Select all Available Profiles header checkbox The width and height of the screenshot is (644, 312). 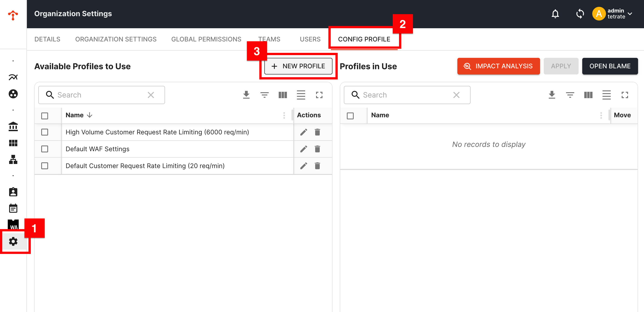44,116
